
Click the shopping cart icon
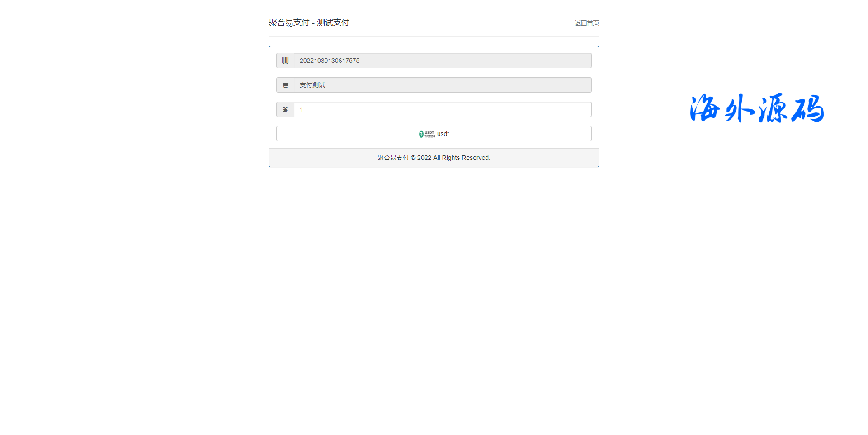pos(285,85)
